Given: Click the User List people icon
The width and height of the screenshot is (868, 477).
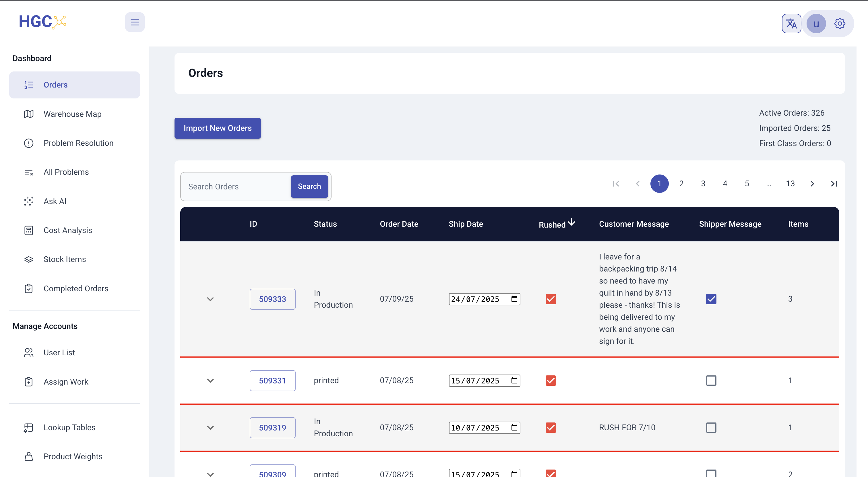Looking at the screenshot, I should (29, 352).
